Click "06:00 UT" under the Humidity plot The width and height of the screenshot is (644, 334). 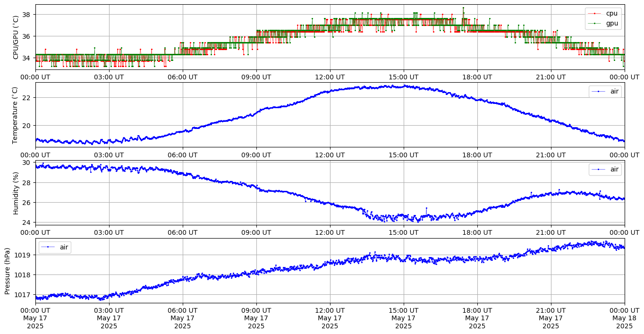tap(183, 232)
